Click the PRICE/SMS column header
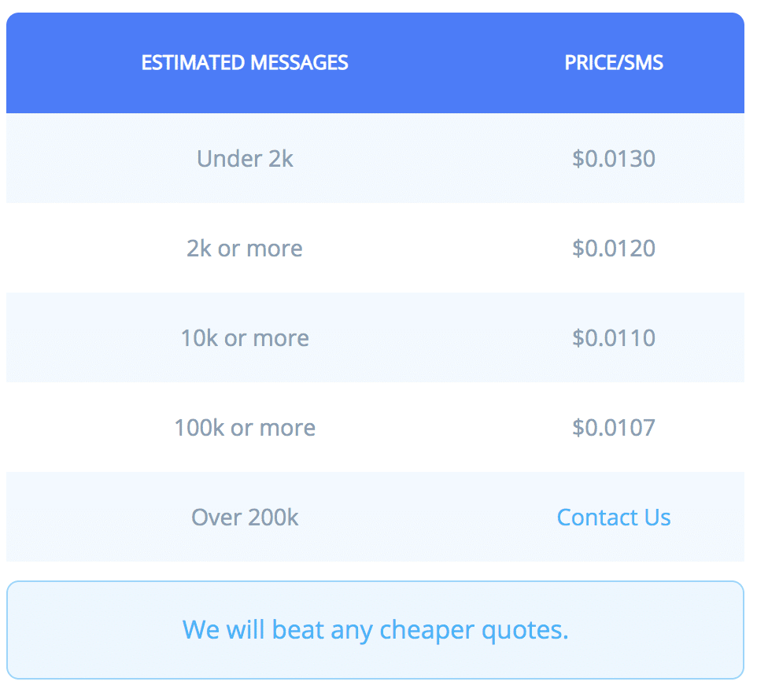 (x=614, y=63)
